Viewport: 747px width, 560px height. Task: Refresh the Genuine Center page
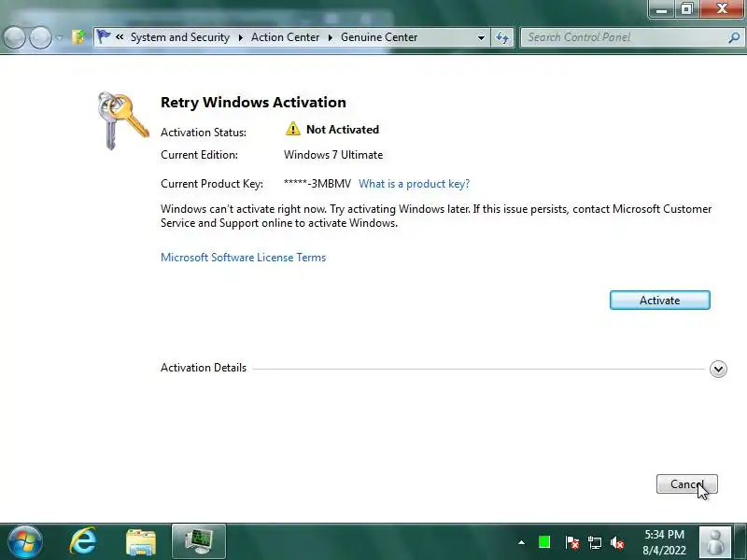[502, 37]
